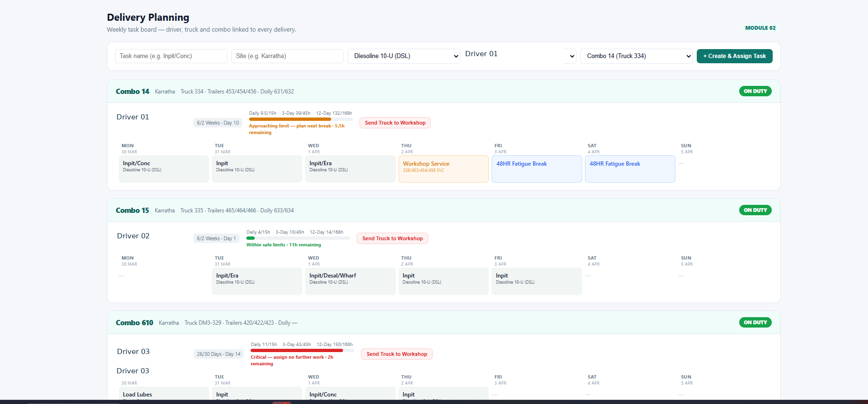Send Driver 03's truck to workshop
This screenshot has height=404, width=868.
pos(397,354)
